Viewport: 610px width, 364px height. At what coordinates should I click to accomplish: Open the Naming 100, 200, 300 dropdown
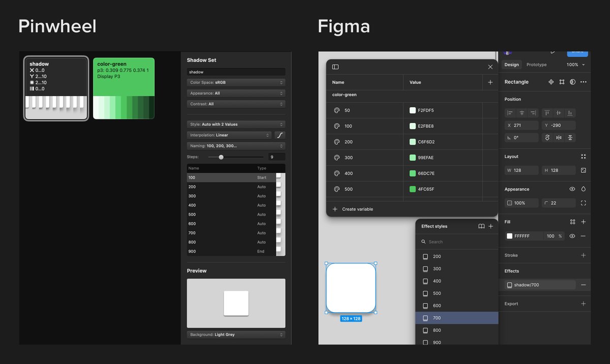coord(236,146)
